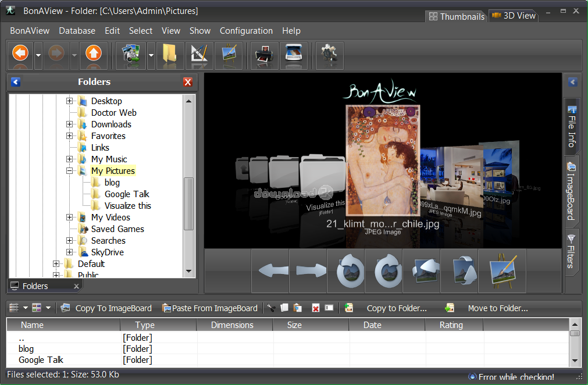Screen dimensions: 588x385
Task: Open the Filters side tab
Action: point(572,252)
